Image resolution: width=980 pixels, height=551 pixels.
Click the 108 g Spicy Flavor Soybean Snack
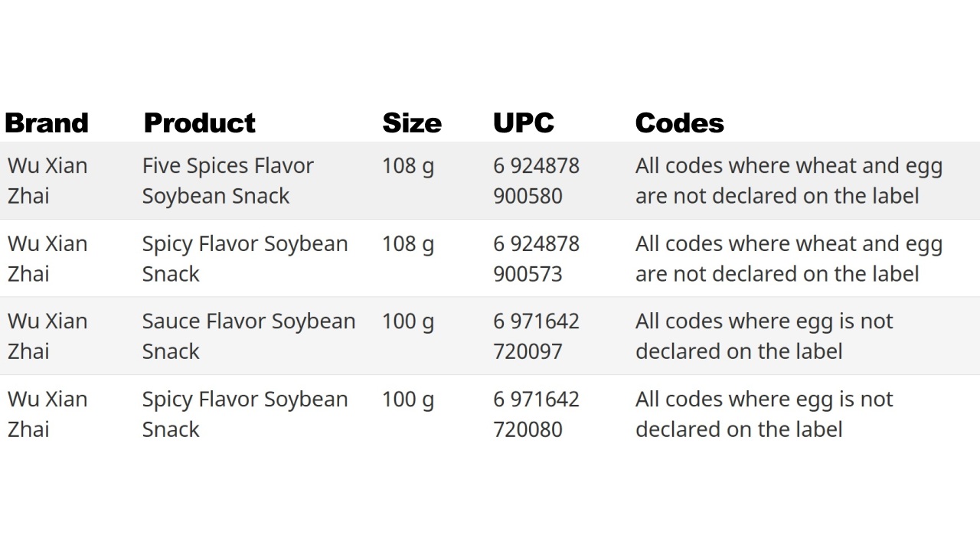click(245, 259)
